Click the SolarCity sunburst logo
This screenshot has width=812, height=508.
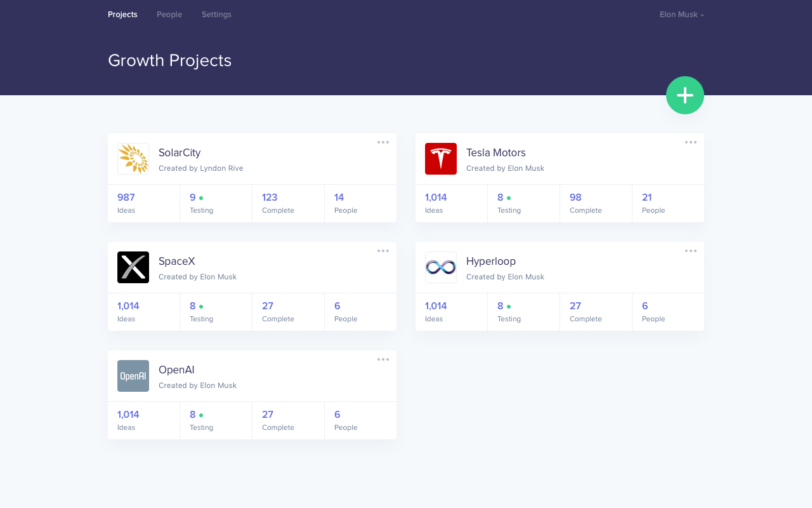point(133,159)
